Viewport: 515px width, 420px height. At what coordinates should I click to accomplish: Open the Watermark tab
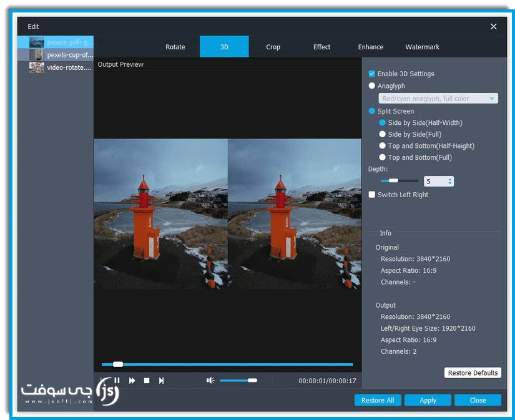click(423, 47)
